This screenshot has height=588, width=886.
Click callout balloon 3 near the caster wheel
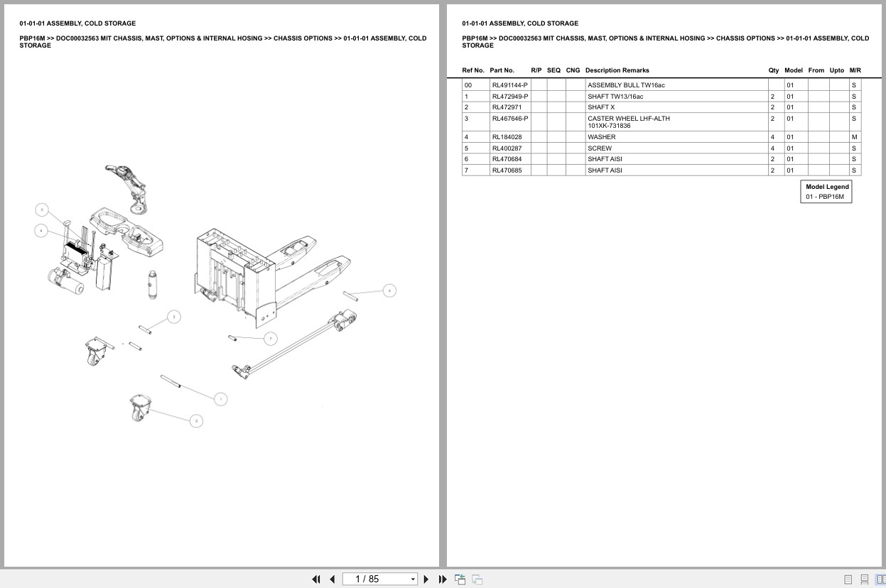coord(196,420)
